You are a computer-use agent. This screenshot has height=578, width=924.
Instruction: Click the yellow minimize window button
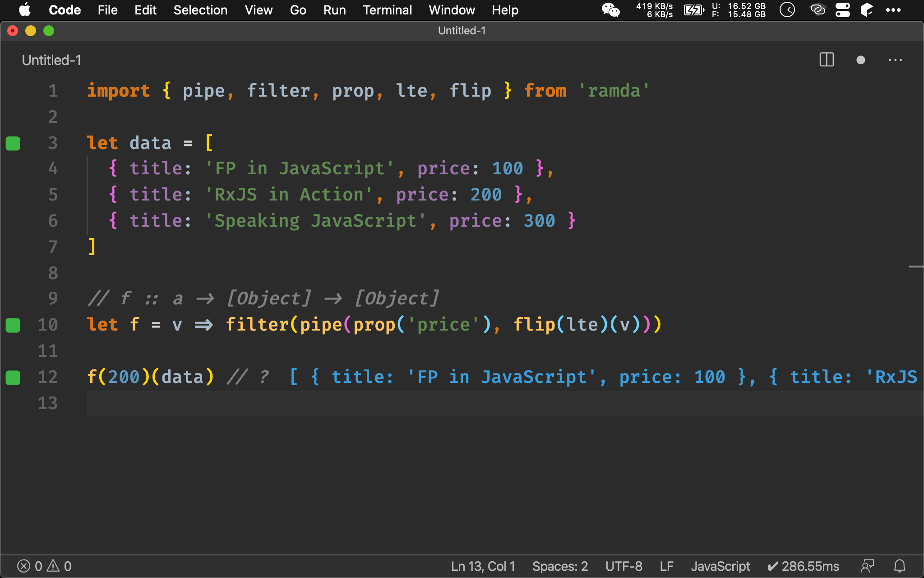[31, 31]
